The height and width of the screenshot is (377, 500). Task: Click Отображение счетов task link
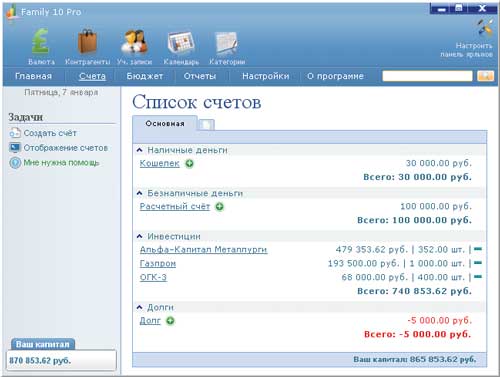(x=65, y=148)
